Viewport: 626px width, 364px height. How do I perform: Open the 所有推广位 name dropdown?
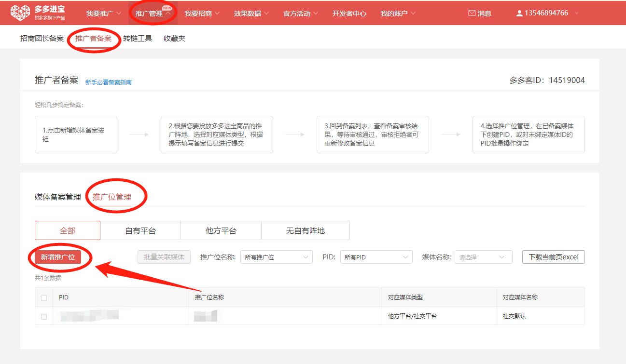[277, 257]
